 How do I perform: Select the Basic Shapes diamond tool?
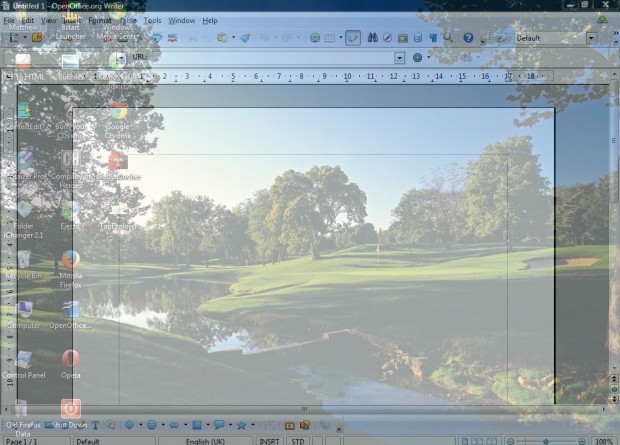coord(129,425)
